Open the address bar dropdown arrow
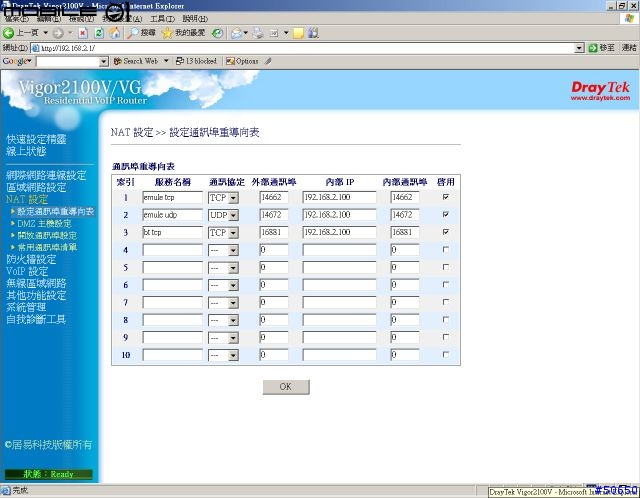 (x=579, y=48)
